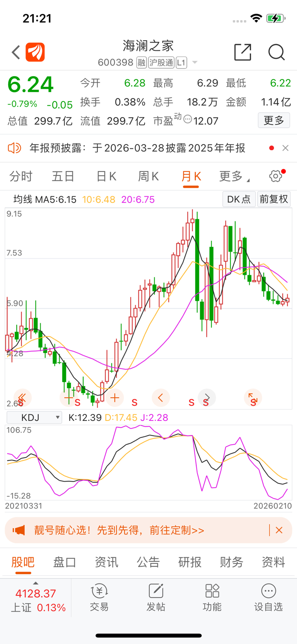Image resolution: width=297 pixels, height=644 pixels.
Task: Tap the magenta 20:6.75 MA label
Action: (138, 199)
